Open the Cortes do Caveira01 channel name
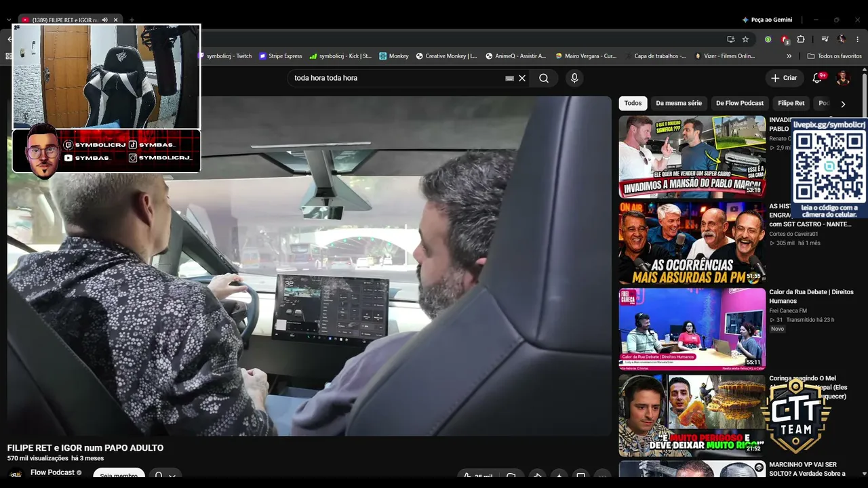The width and height of the screenshot is (868, 488). [x=793, y=234]
